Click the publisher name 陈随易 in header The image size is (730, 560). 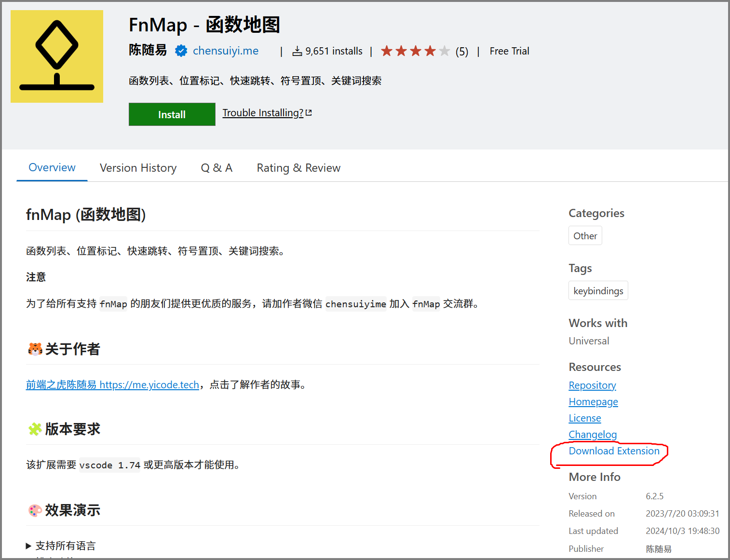148,50
